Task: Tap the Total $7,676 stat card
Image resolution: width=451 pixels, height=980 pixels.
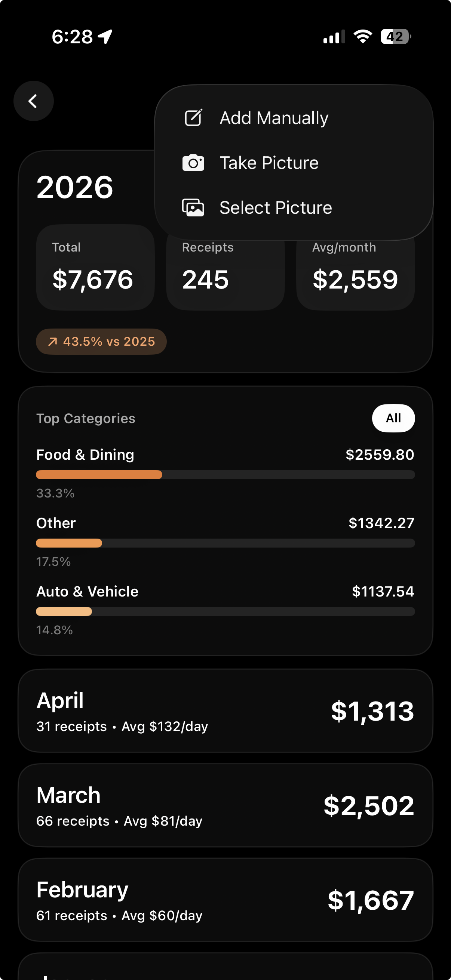Action: (x=95, y=268)
